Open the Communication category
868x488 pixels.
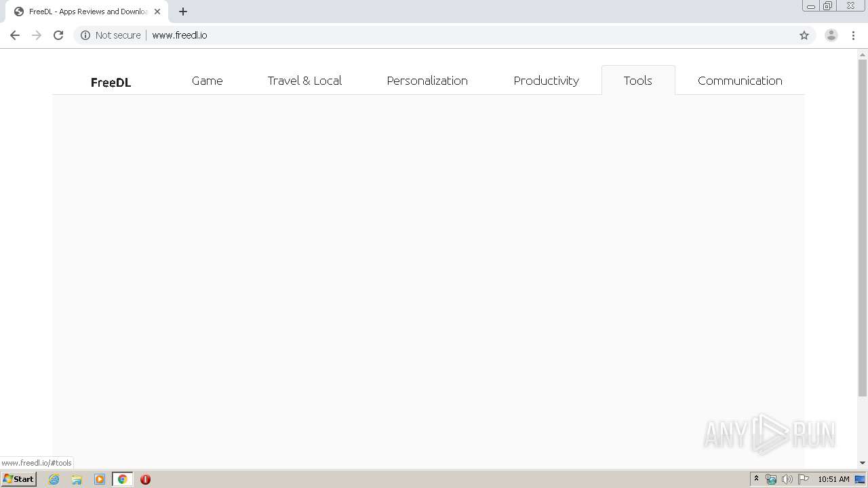point(740,81)
